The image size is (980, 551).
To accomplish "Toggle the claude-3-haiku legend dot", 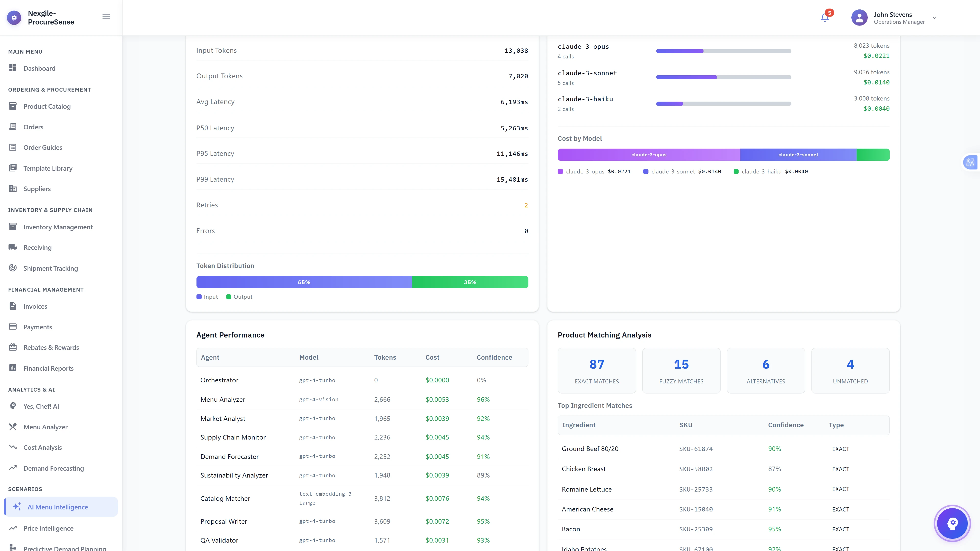I will tap(736, 171).
